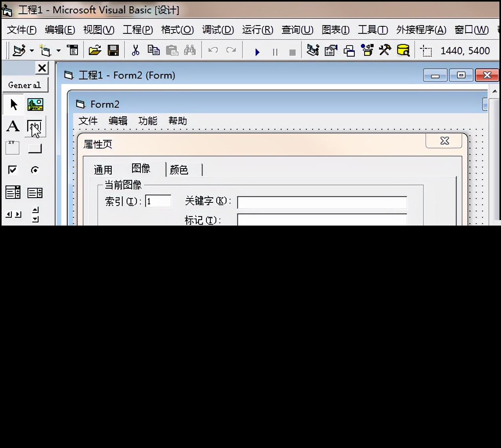Select the CheckBox tool in the toolbox
501x448 pixels.
(13, 170)
